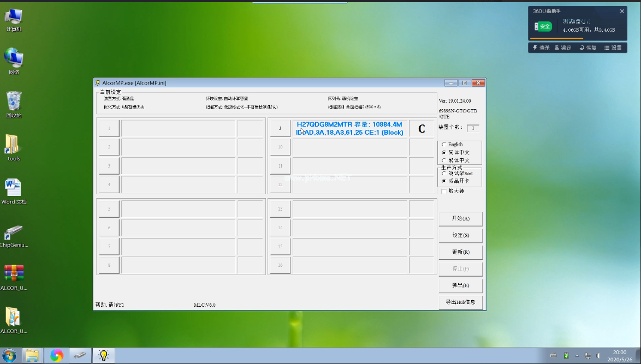The width and height of the screenshot is (641, 364).
Task: Click 恢复 in the 360 U盘助手 widget
Action: click(588, 48)
